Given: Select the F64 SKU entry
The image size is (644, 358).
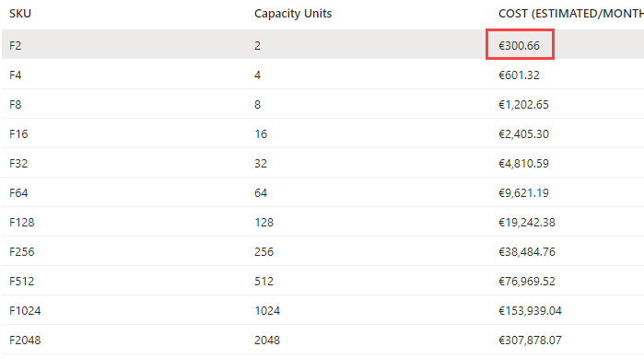Looking at the screenshot, I should [x=18, y=193].
